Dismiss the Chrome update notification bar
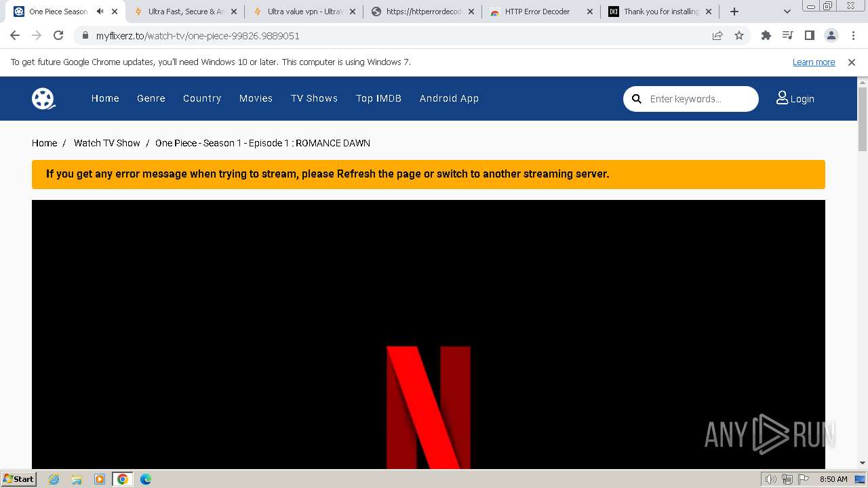The image size is (868, 488). pyautogui.click(x=852, y=62)
